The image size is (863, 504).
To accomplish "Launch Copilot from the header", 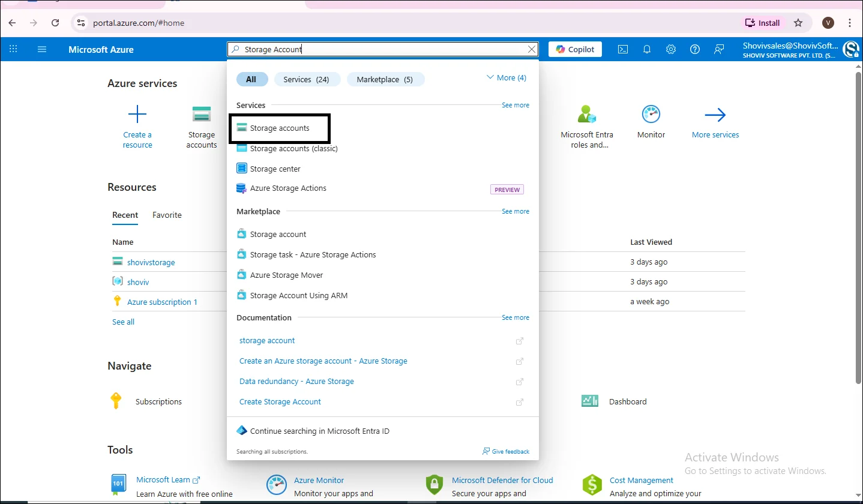I will coord(575,49).
